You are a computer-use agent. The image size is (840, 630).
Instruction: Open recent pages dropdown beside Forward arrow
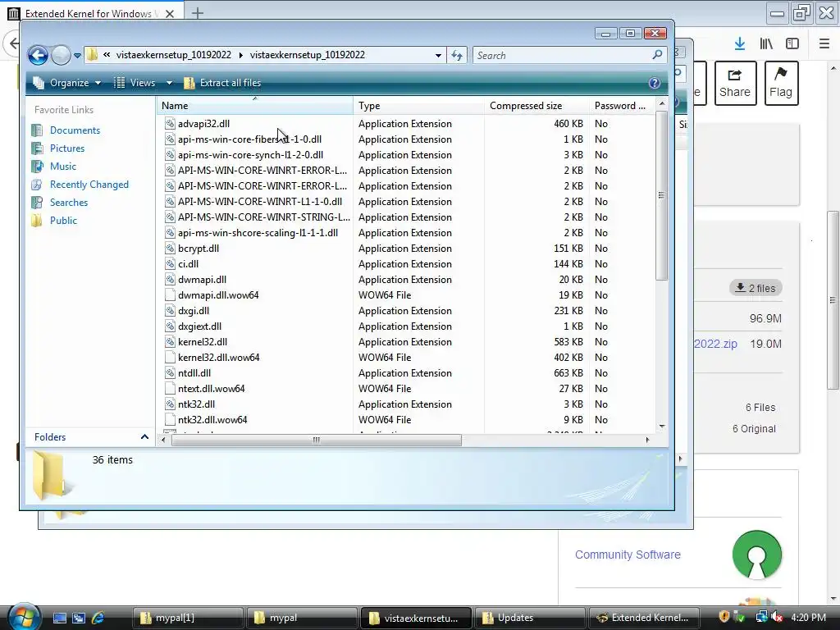77,55
